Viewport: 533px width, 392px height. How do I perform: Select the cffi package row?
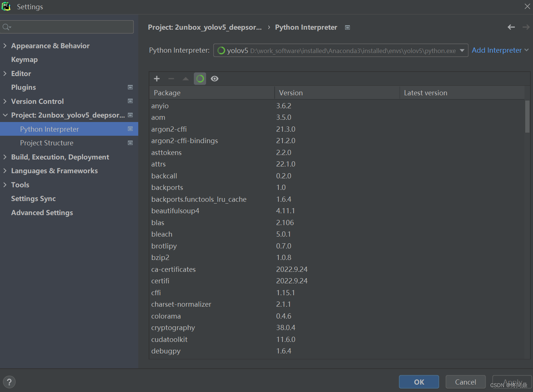[x=337, y=293]
